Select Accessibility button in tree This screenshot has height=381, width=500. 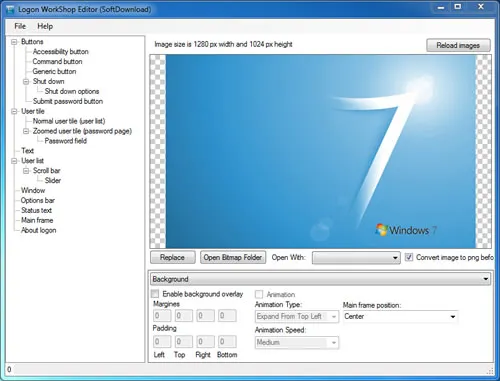click(60, 52)
